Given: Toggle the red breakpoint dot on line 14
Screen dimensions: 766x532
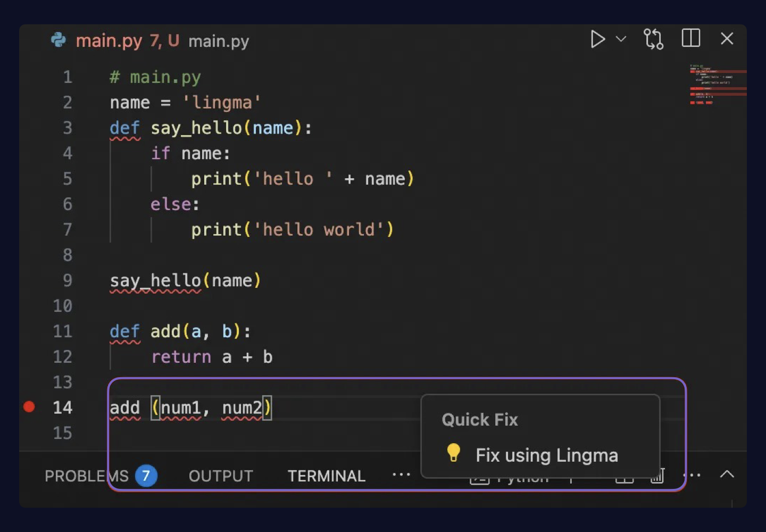Looking at the screenshot, I should tap(29, 407).
